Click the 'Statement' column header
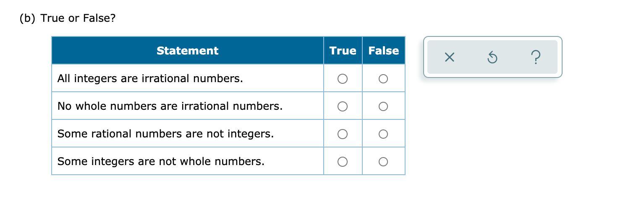This screenshot has width=644, height=212. coord(188,51)
